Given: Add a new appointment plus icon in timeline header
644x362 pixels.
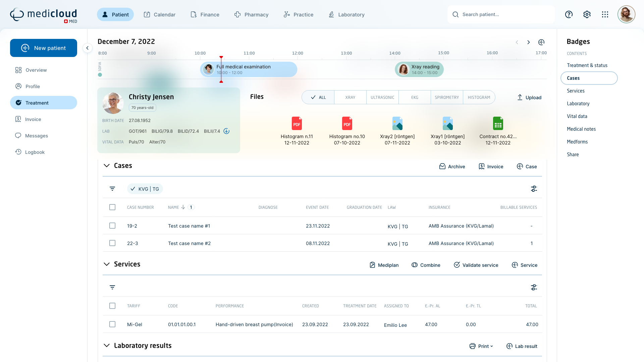Looking at the screenshot, I should [541, 42].
